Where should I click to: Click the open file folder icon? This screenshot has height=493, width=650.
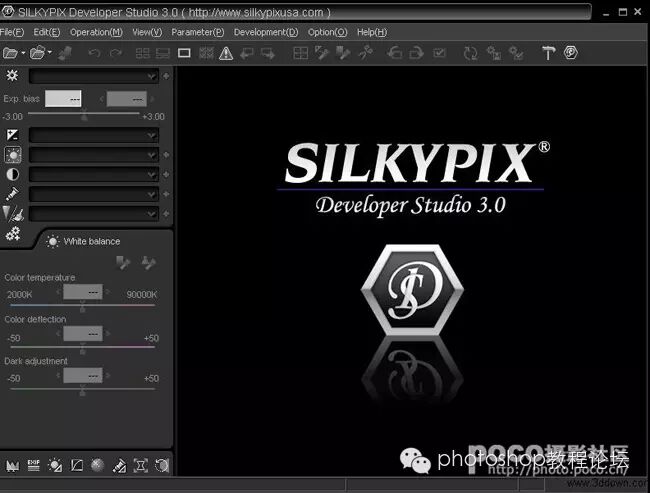pyautogui.click(x=10, y=53)
